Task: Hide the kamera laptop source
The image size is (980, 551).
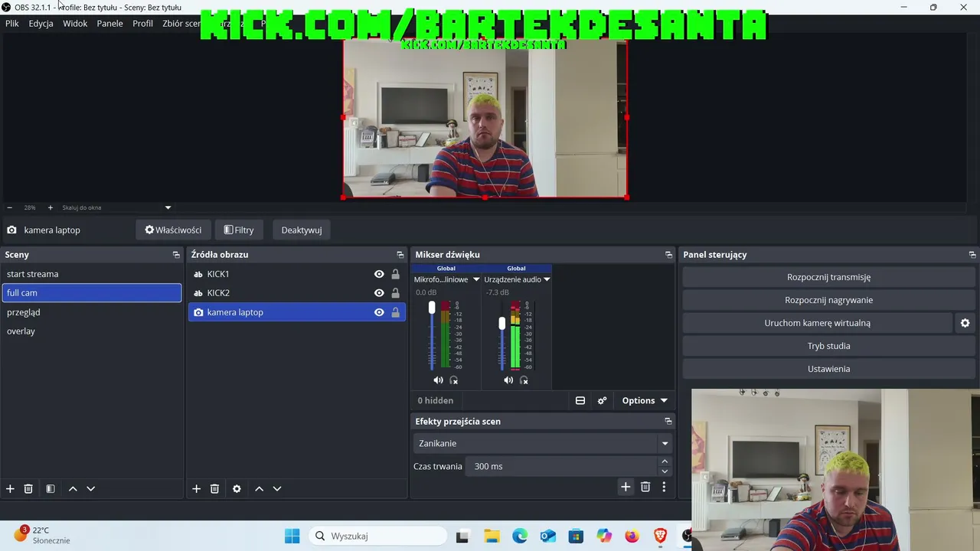Action: pyautogui.click(x=379, y=312)
